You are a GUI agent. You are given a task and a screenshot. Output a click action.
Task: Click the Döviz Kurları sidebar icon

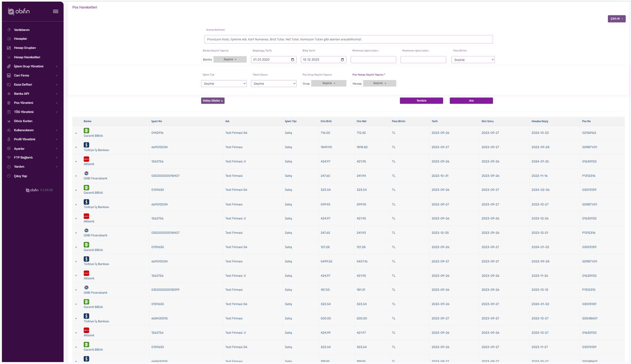click(9, 121)
